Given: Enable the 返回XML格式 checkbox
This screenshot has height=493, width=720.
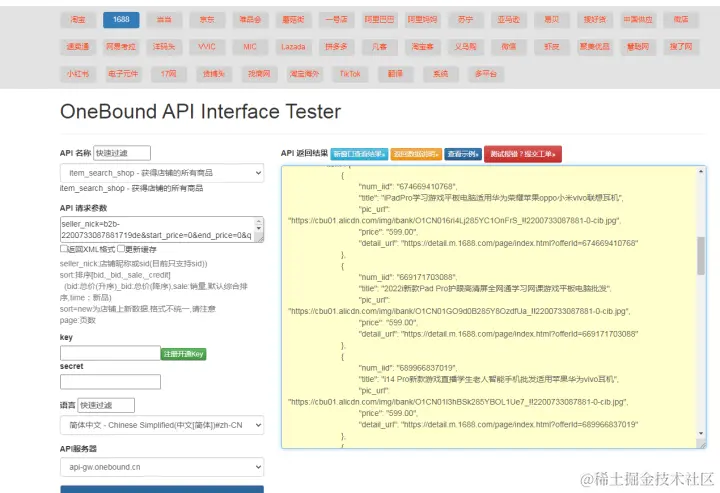Looking at the screenshot, I should pyautogui.click(x=64, y=249).
